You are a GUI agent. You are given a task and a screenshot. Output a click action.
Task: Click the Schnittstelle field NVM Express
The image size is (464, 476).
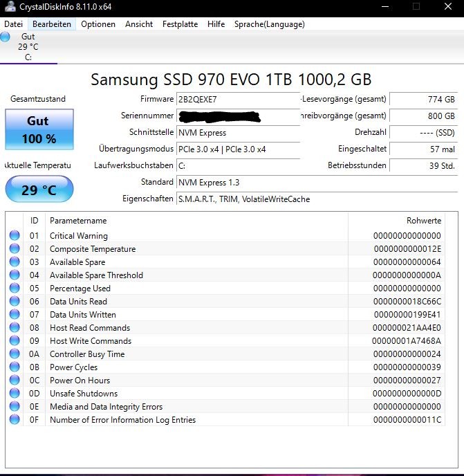tap(238, 133)
